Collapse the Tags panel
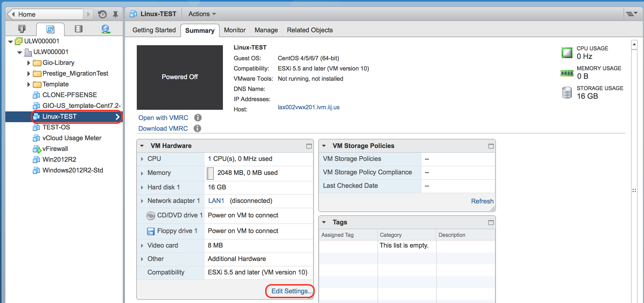The height and width of the screenshot is (303, 644). 324,222
